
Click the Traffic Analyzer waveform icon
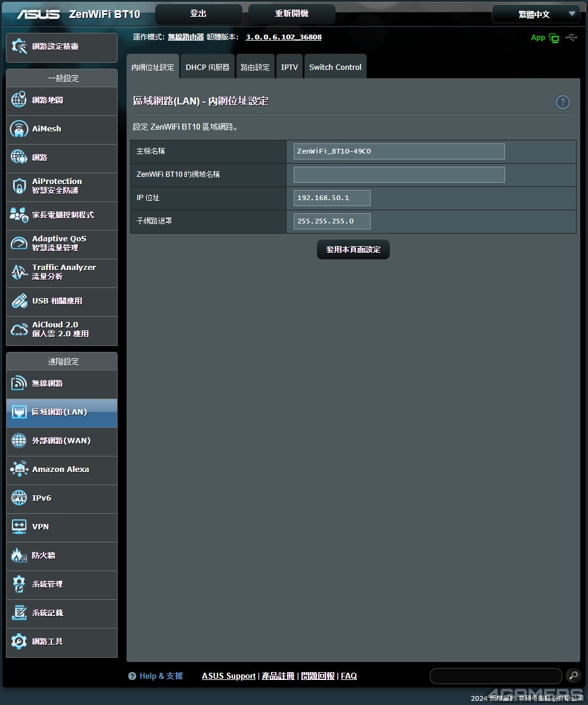(19, 272)
